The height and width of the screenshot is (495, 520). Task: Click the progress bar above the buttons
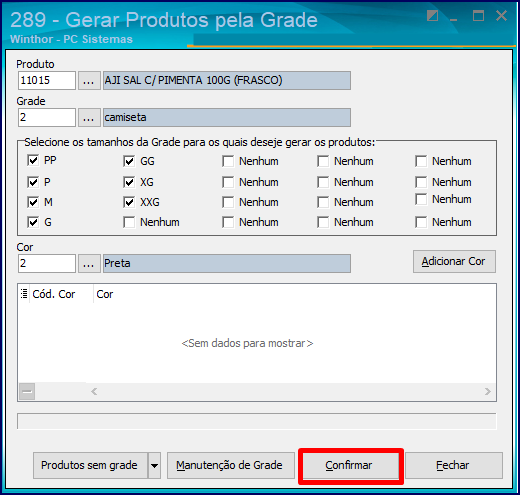point(257,421)
